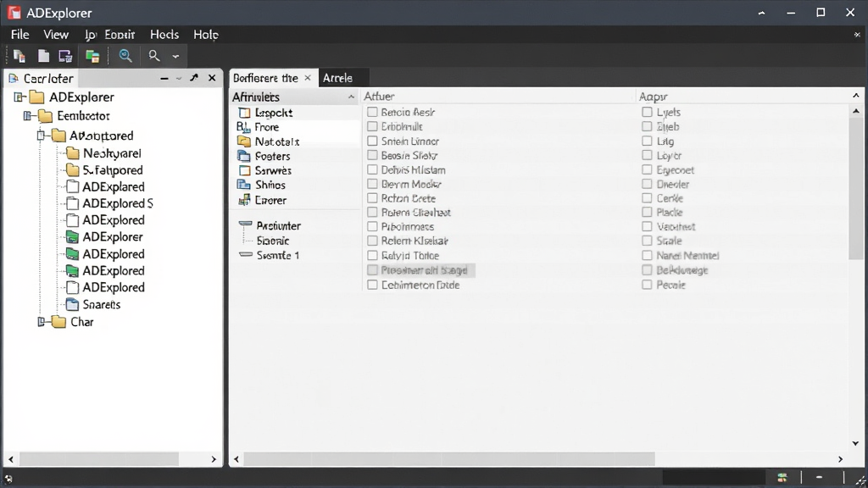Check the Ealyid Tbitoe checkbox
Screen dimensions: 868x488
tap(372, 256)
